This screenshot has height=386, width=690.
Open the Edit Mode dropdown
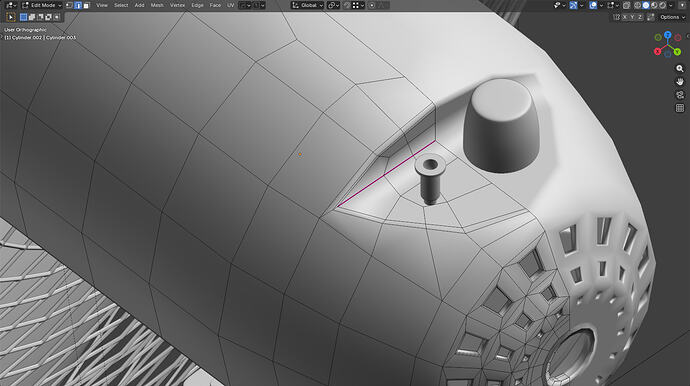click(42, 5)
